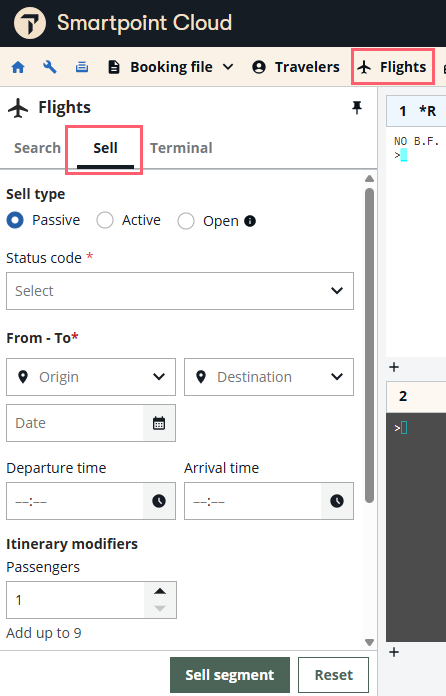
Task: Show the Open sell type info icon
Action: (x=250, y=221)
